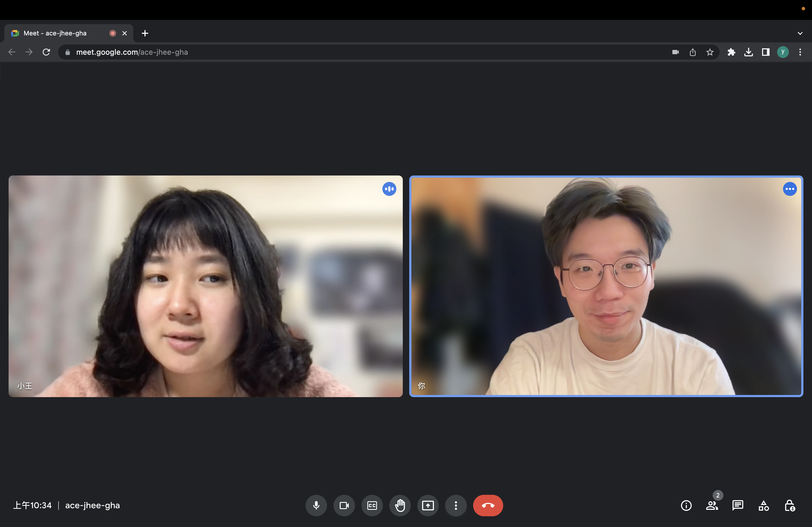Open the Activities panel
Screen dimensions: 812x527
(764, 505)
